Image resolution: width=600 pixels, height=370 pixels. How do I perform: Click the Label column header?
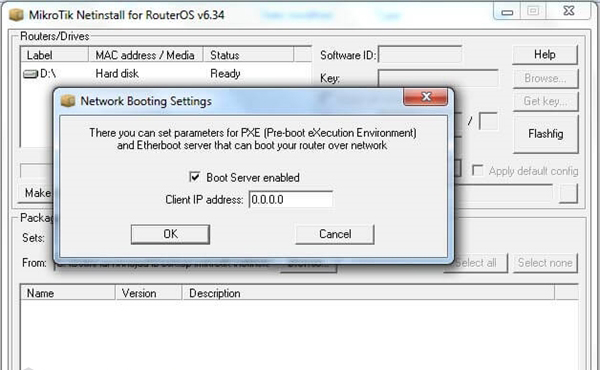(x=54, y=55)
